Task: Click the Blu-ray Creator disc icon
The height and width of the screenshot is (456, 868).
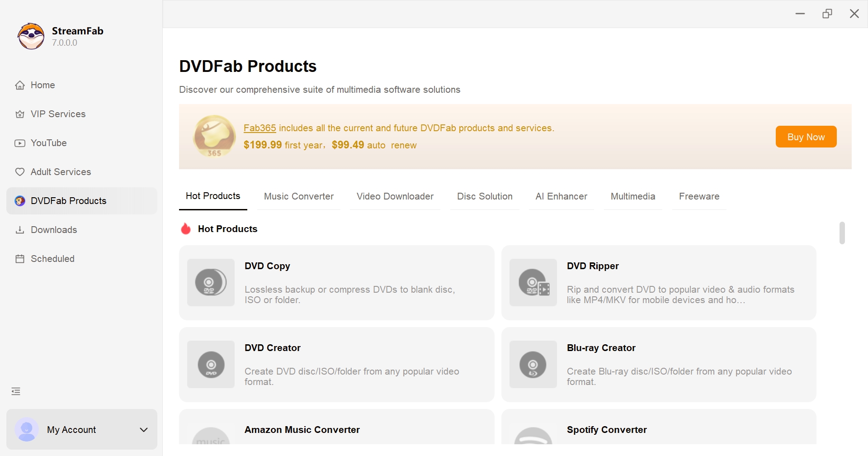Action: click(533, 364)
